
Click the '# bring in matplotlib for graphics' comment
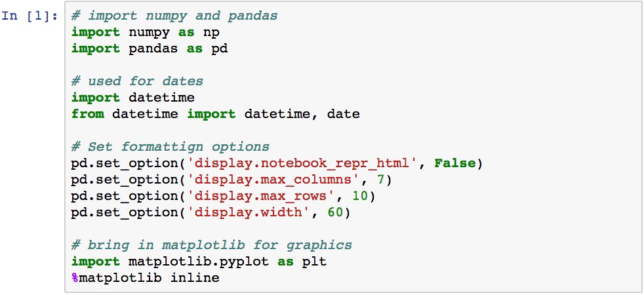pos(212,245)
